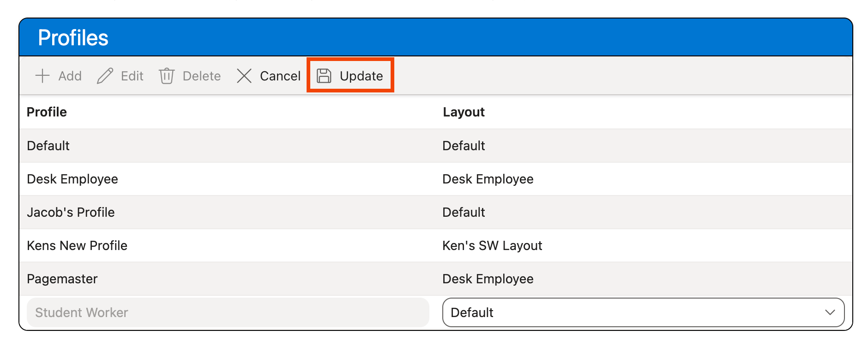Screen dimensions: 868x342
Task: Click the Edit label in toolbar
Action: 132,76
